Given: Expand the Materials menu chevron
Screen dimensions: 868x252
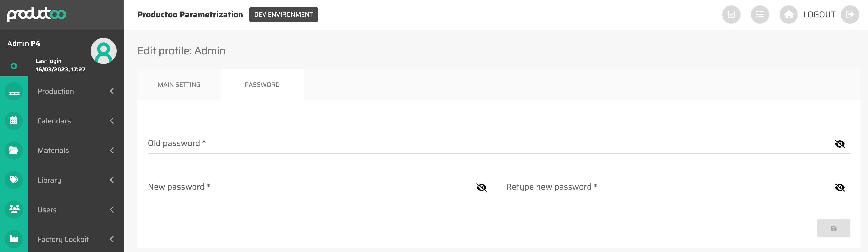Looking at the screenshot, I should tap(112, 150).
